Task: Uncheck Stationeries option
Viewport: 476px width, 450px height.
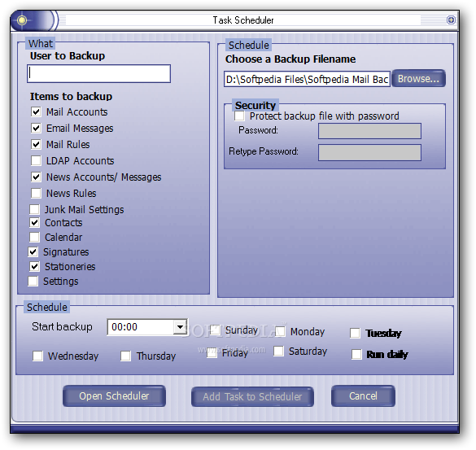Action: [x=35, y=266]
